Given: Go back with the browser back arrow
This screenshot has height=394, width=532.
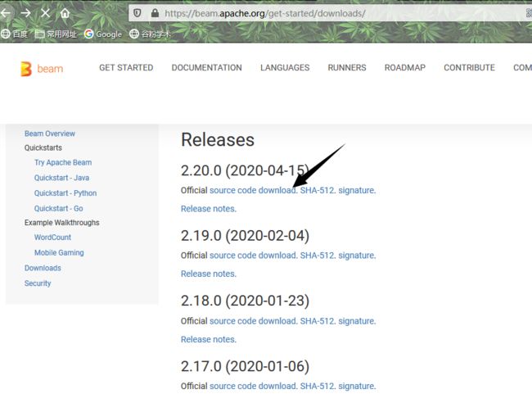Looking at the screenshot, I should [x=5, y=13].
